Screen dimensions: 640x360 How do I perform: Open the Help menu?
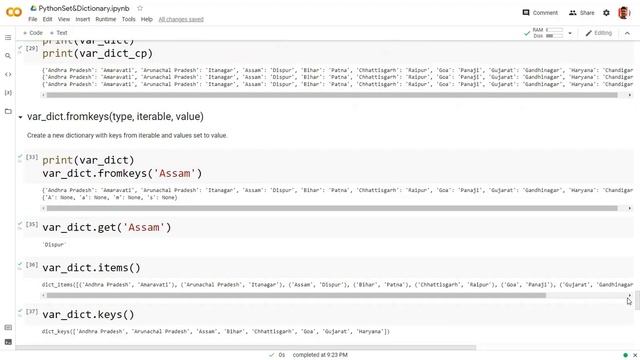click(x=147, y=19)
